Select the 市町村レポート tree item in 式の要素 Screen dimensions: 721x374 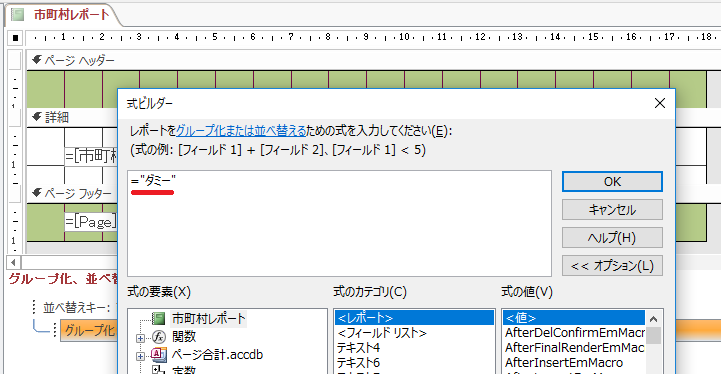[209, 318]
